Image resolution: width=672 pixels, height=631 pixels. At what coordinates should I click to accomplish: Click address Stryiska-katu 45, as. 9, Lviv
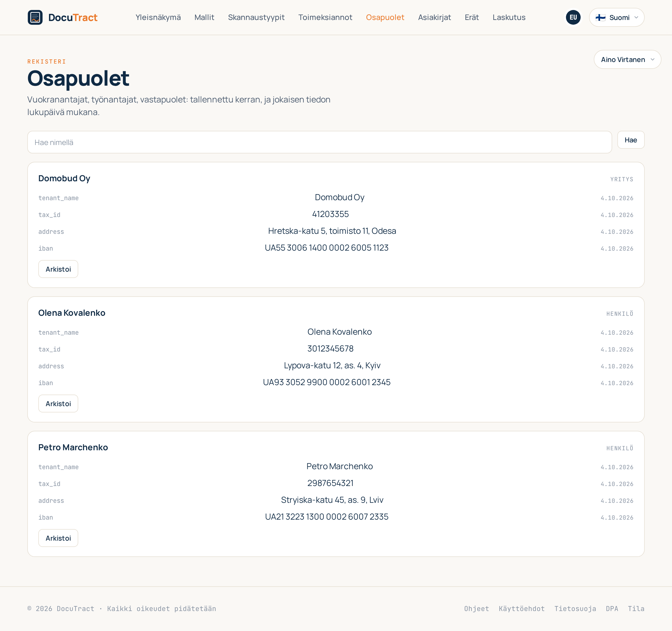pos(332,500)
